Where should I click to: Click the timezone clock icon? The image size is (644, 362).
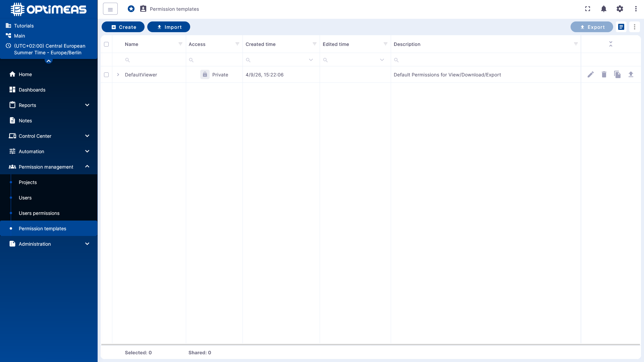tap(8, 46)
